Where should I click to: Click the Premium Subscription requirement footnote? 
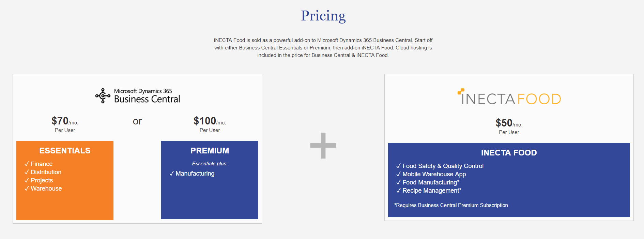tap(451, 205)
